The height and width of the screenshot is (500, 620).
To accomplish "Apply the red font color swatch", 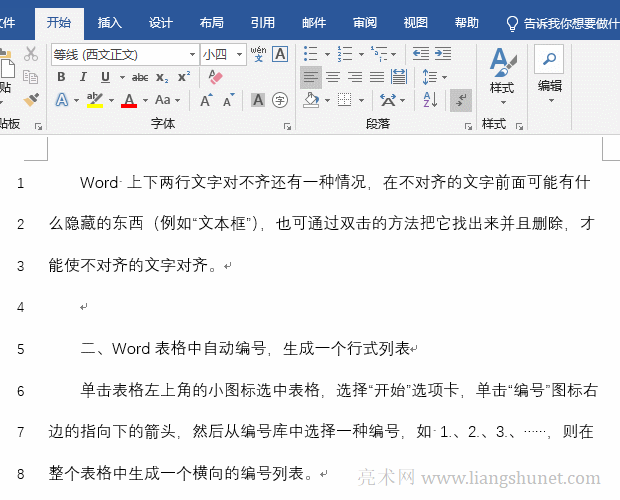I will point(128,100).
